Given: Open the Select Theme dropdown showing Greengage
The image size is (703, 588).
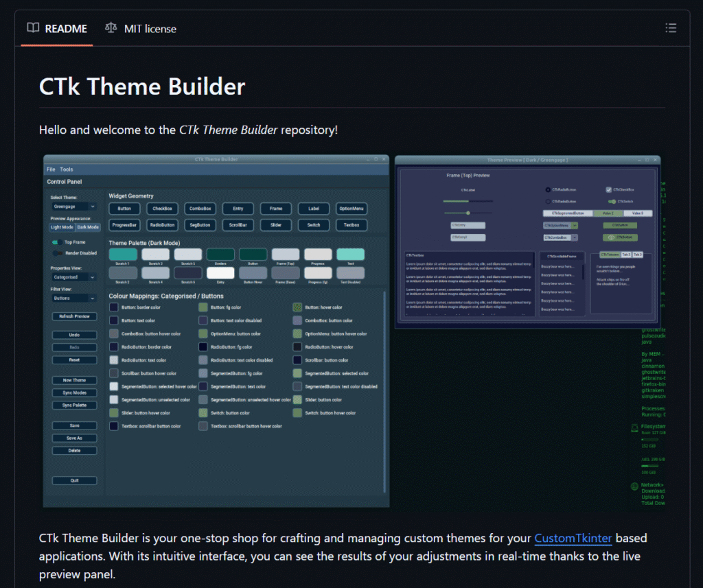Looking at the screenshot, I should click(74, 207).
